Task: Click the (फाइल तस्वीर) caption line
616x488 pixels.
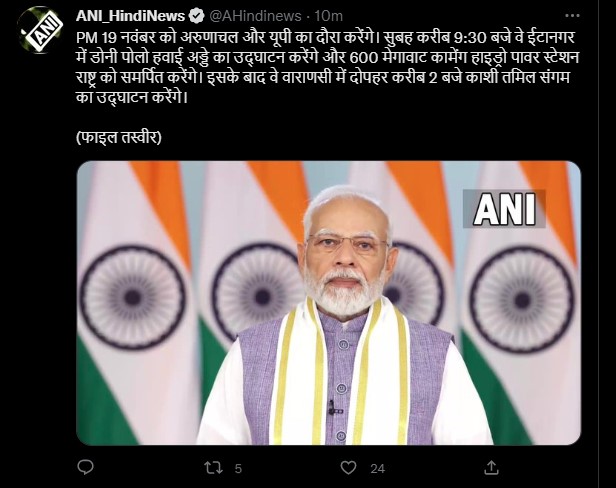Action: pos(119,138)
